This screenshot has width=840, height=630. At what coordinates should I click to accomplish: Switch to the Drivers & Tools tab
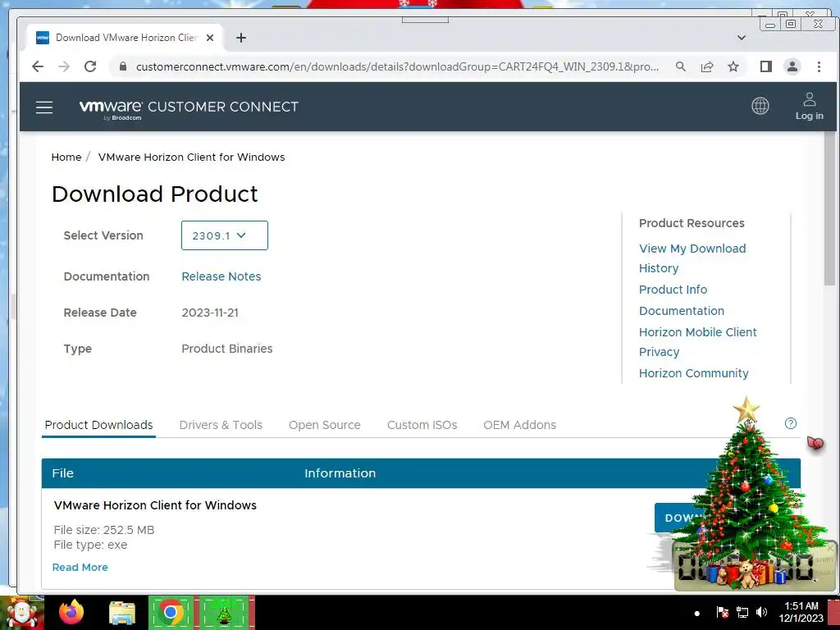[221, 425]
